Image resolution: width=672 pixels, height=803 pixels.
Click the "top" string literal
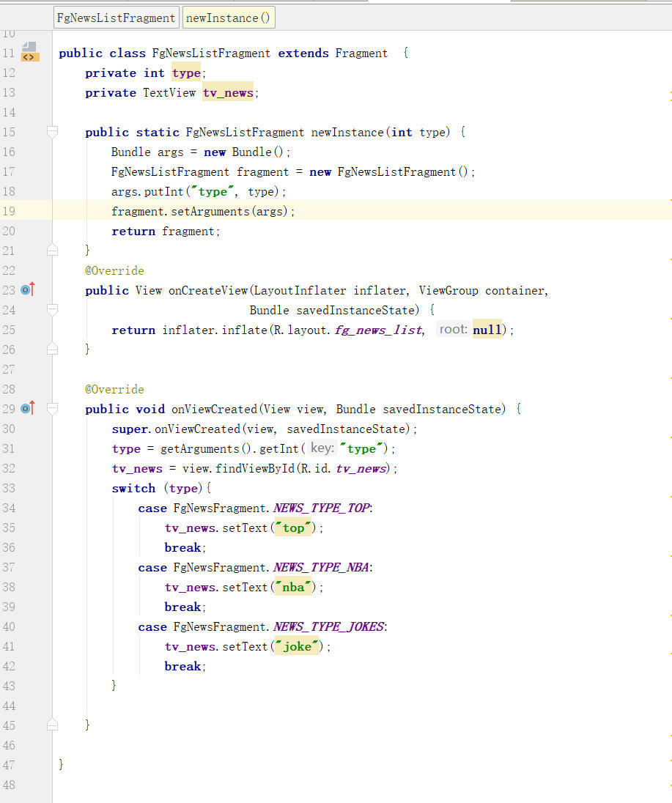click(x=293, y=528)
